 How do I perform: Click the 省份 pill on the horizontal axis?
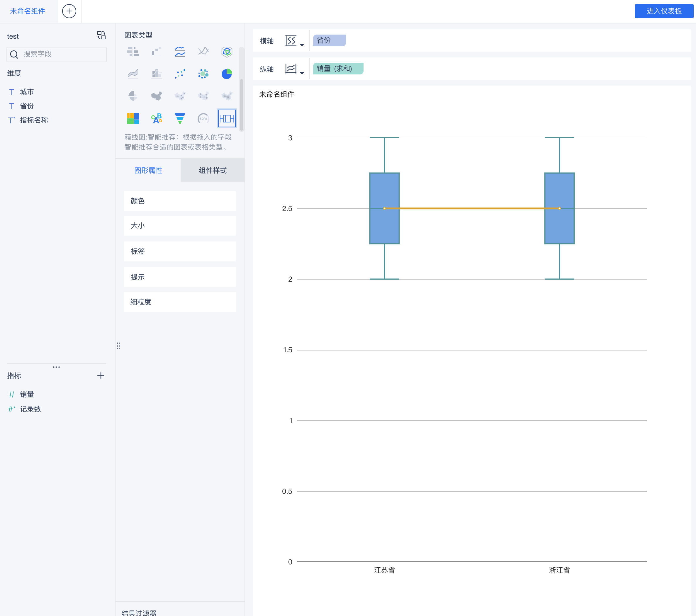(x=329, y=40)
